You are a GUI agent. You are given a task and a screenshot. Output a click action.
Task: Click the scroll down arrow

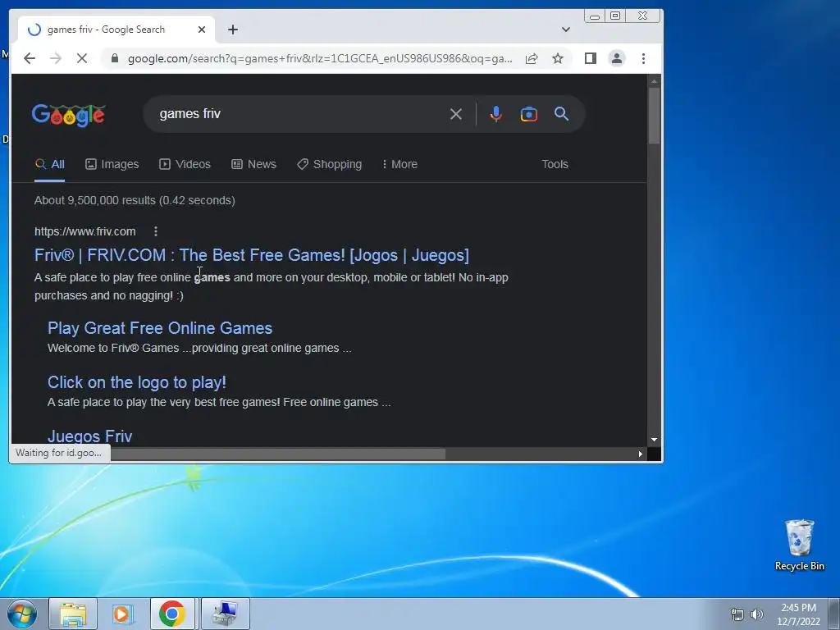tap(654, 440)
